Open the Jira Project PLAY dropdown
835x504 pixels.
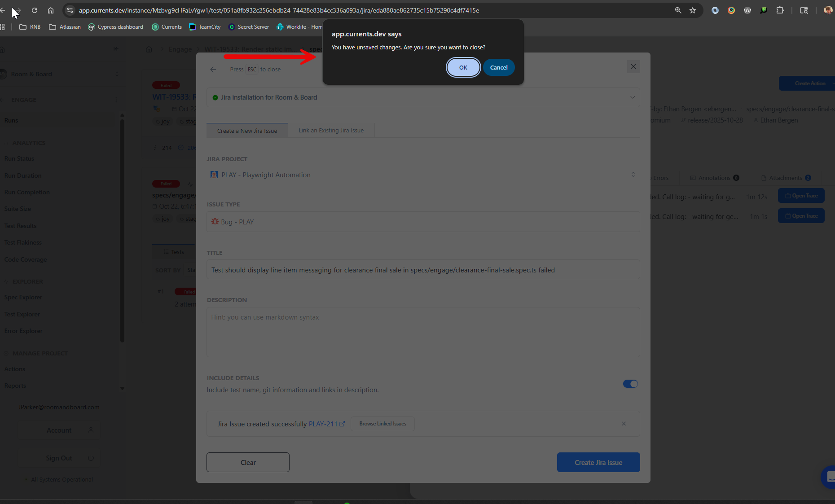[x=423, y=175]
